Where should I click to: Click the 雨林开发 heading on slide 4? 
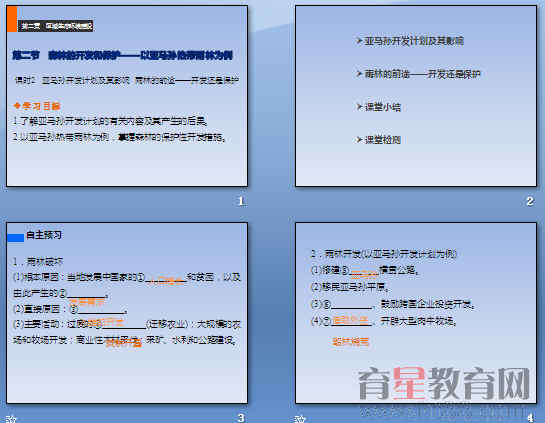[384, 254]
